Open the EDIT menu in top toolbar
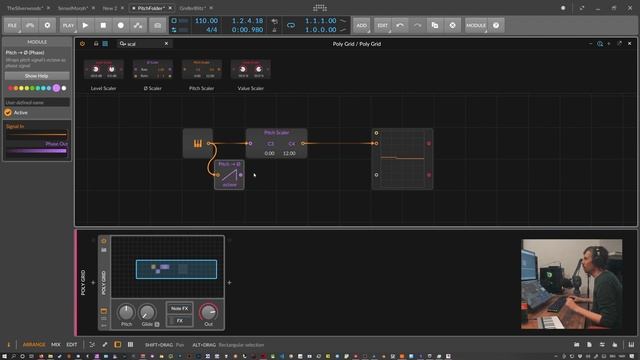This screenshot has height=360, width=640. (382, 25)
